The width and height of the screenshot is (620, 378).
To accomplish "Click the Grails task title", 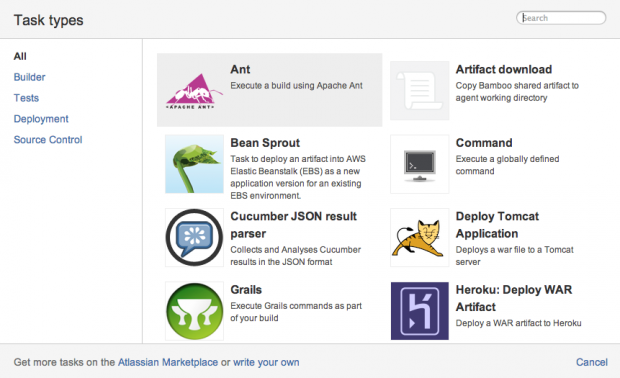I will point(246,290).
